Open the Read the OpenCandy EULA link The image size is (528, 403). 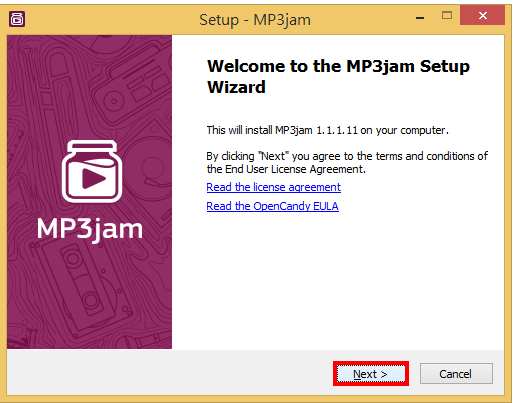pyautogui.click(x=272, y=206)
